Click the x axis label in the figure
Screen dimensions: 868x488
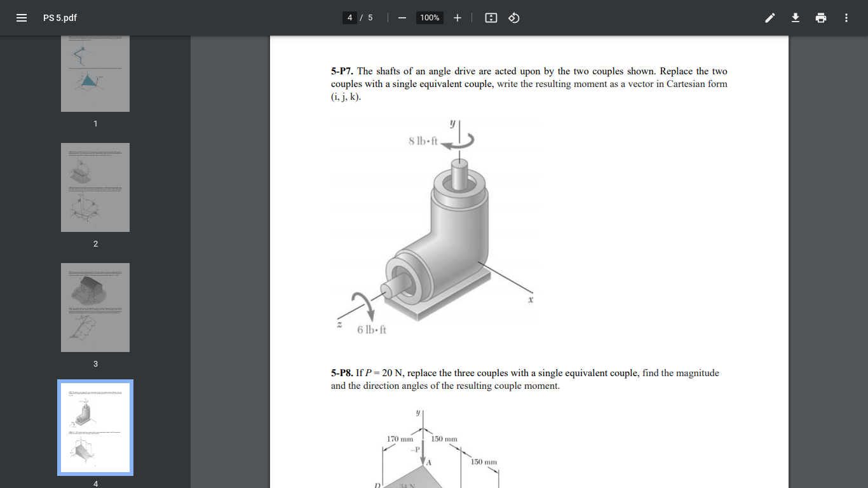pyautogui.click(x=529, y=299)
